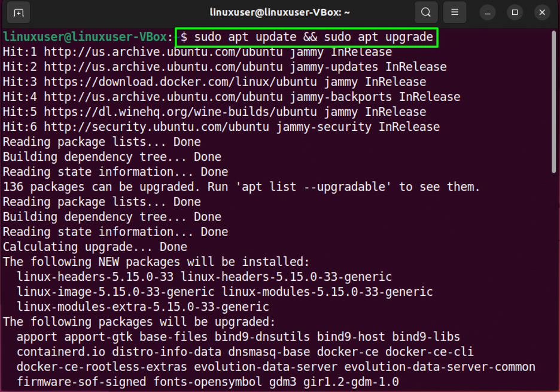The image size is (560, 392).
Task: Open the hamburger menu
Action: click(455, 13)
